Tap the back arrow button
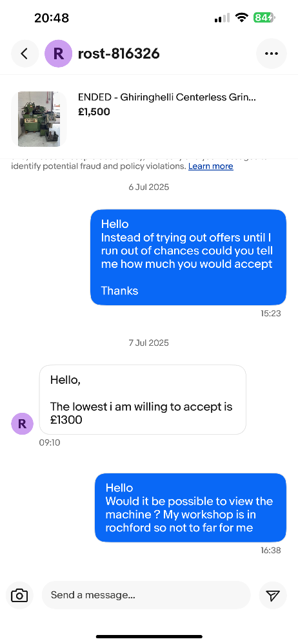Image resolution: width=298 pixels, height=644 pixels. [25, 53]
